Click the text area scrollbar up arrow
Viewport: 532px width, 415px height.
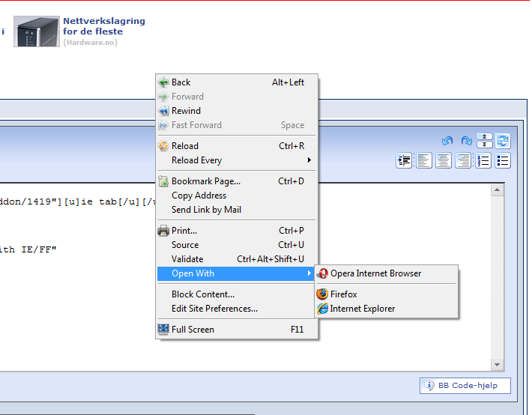[x=498, y=190]
